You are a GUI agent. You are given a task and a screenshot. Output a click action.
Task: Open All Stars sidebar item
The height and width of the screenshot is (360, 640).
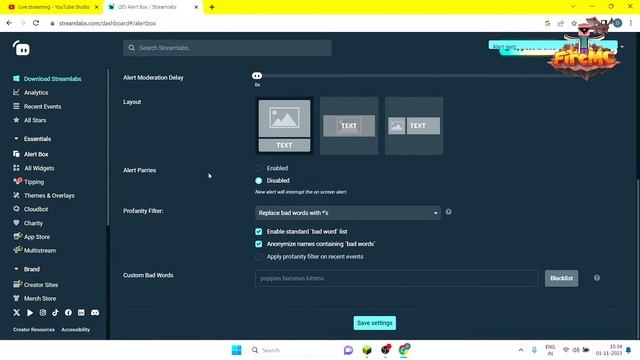(x=35, y=120)
